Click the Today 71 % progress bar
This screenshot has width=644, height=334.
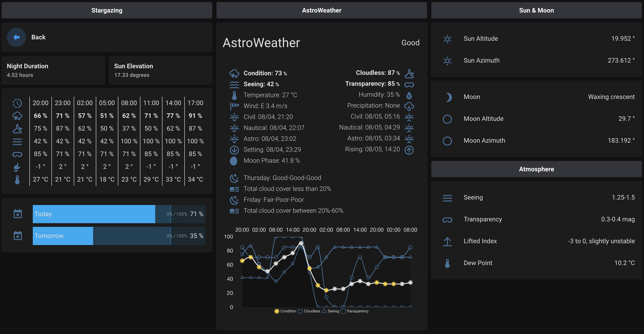point(119,214)
